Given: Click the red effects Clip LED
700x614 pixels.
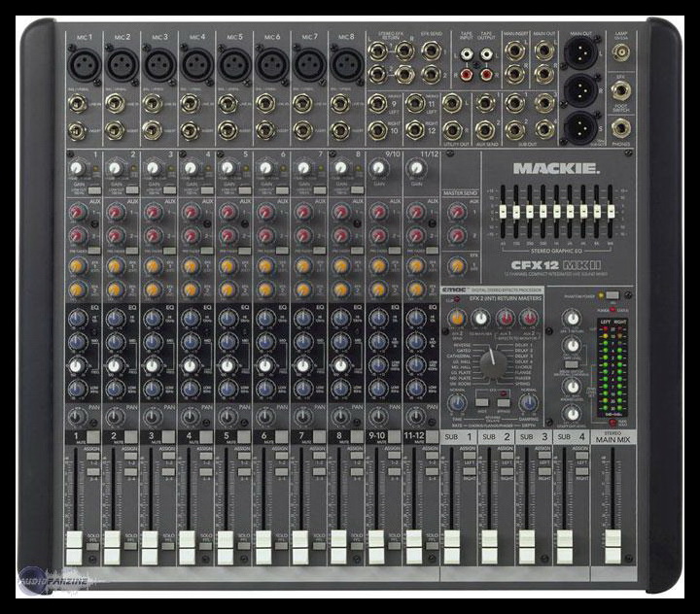Looking at the screenshot, I should tap(457, 299).
